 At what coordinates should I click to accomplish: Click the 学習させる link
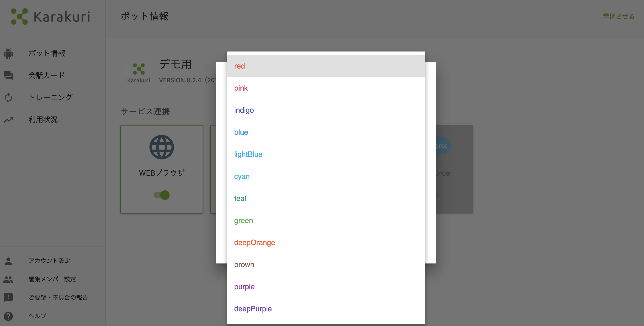618,17
